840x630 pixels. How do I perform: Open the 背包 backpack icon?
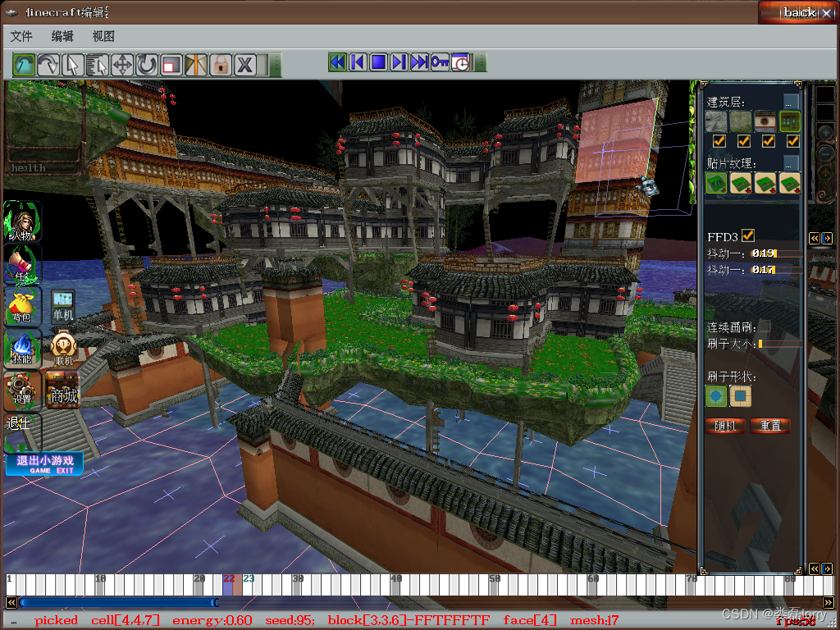22,306
